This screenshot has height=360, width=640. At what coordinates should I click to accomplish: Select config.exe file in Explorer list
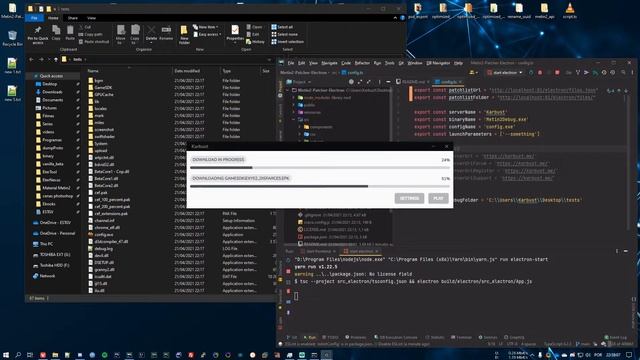104,235
